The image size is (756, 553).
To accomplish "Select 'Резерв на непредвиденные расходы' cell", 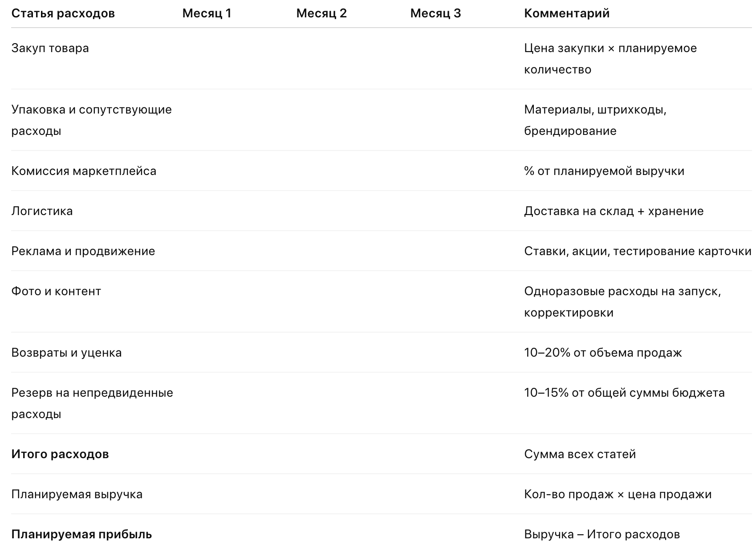I will click(x=92, y=403).
